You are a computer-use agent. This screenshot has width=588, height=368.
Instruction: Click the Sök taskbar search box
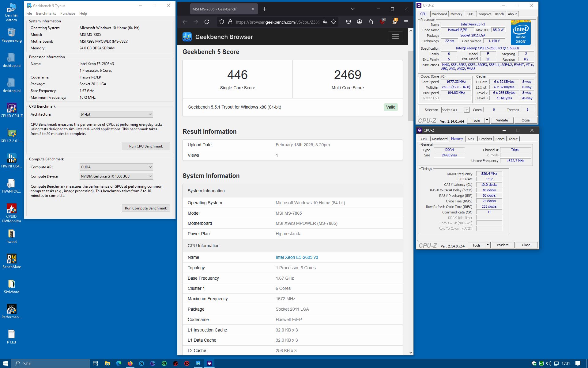click(x=51, y=363)
